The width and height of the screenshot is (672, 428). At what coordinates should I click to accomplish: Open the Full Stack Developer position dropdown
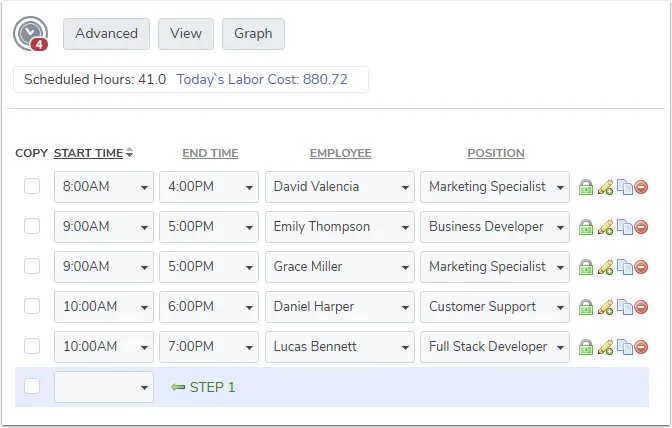pyautogui.click(x=495, y=347)
